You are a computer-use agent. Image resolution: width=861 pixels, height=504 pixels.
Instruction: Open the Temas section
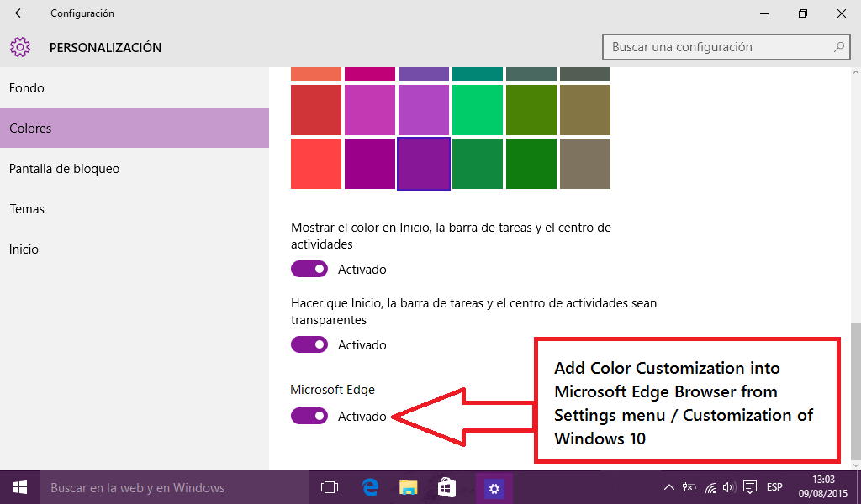click(x=135, y=209)
